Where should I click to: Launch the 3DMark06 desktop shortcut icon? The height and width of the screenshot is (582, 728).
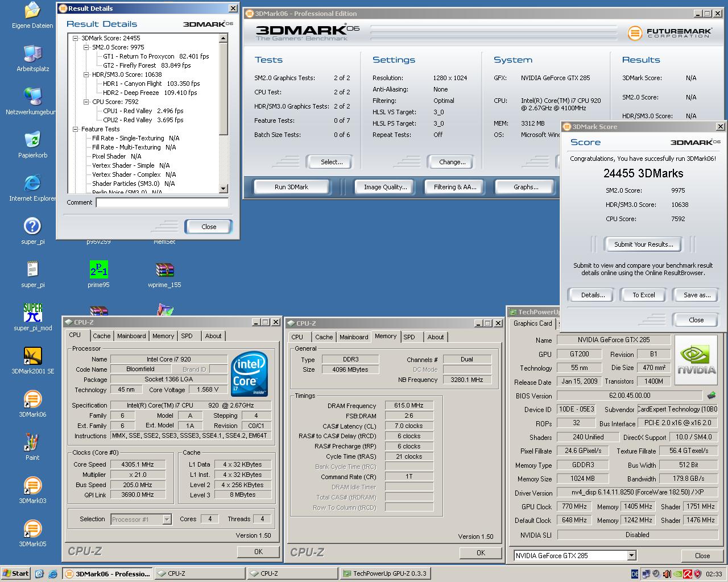pos(32,399)
